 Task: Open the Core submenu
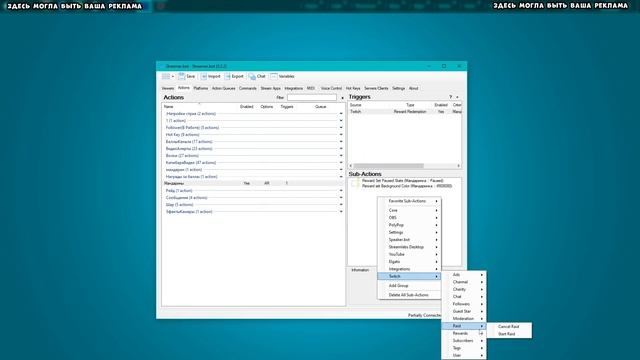(x=409, y=210)
